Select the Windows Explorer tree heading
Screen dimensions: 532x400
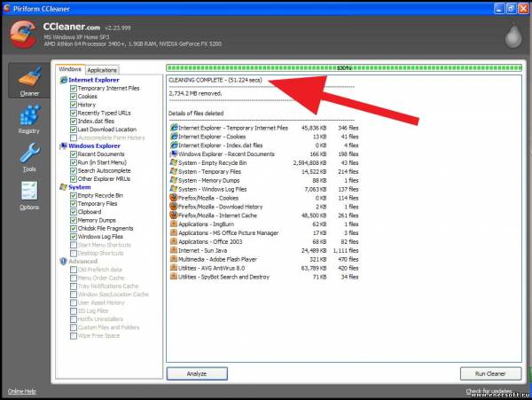[x=94, y=145]
